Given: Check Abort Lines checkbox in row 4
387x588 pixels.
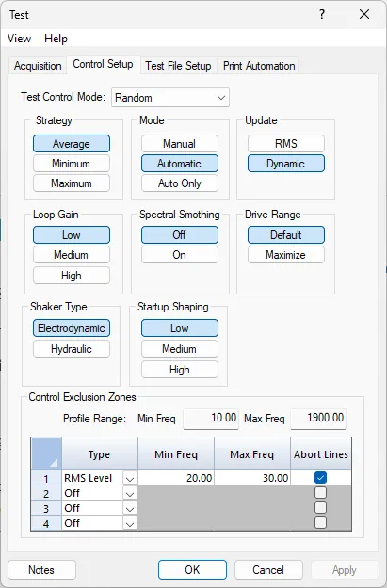Looking at the screenshot, I should click(x=320, y=522).
